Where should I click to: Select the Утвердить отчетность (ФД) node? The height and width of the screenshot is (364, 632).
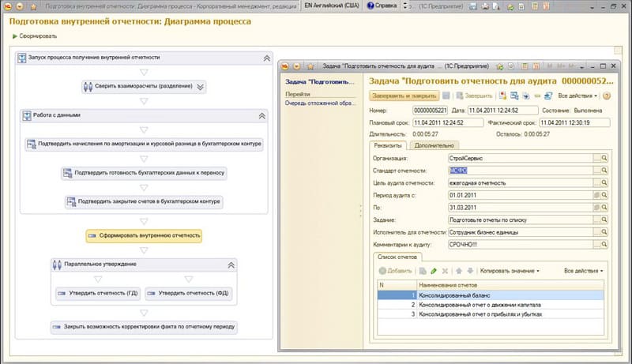click(x=189, y=293)
